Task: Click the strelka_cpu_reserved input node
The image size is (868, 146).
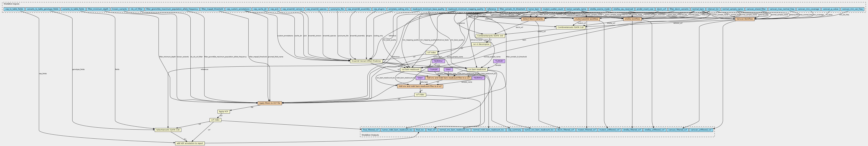Action: (x=623, y=9)
